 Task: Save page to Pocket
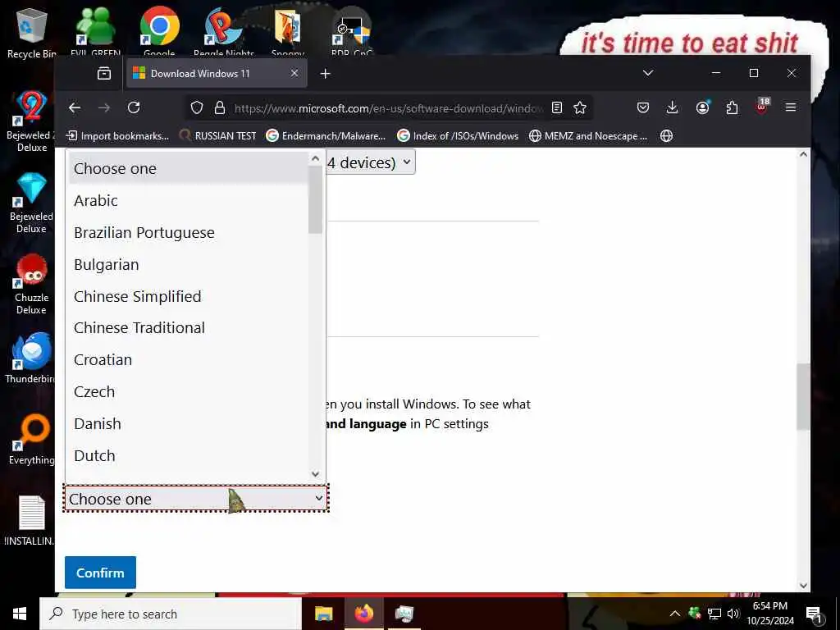click(643, 107)
